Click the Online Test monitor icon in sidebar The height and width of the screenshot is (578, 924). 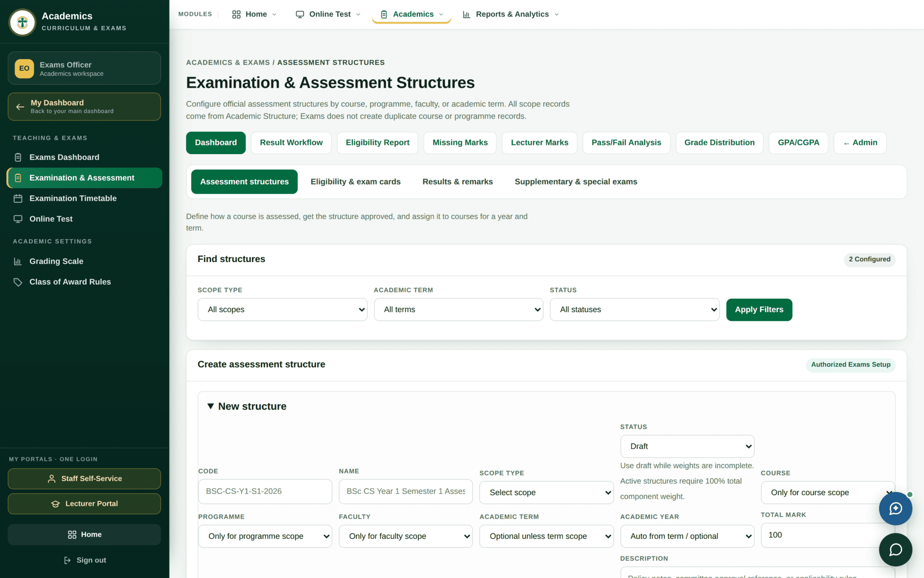pyautogui.click(x=18, y=219)
